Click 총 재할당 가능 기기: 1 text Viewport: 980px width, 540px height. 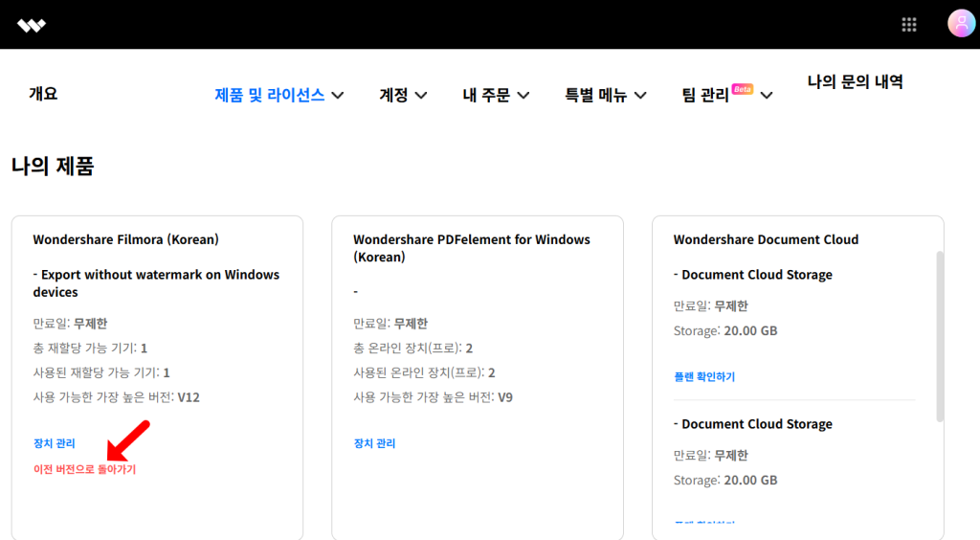click(x=90, y=349)
